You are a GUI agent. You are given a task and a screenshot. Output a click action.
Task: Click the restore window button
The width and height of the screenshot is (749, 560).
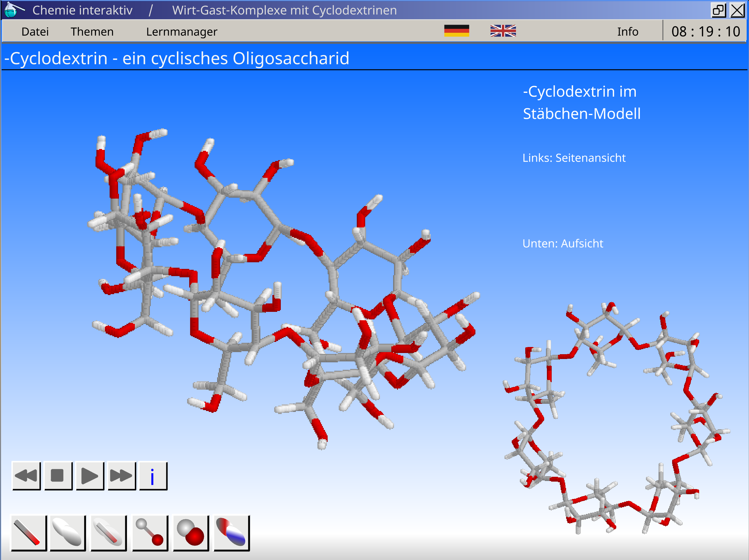coord(719,10)
